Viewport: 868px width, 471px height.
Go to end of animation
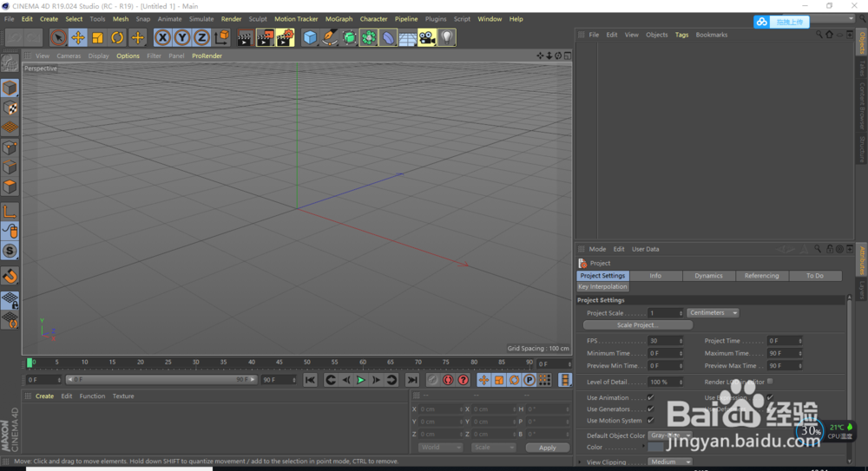click(x=411, y=380)
